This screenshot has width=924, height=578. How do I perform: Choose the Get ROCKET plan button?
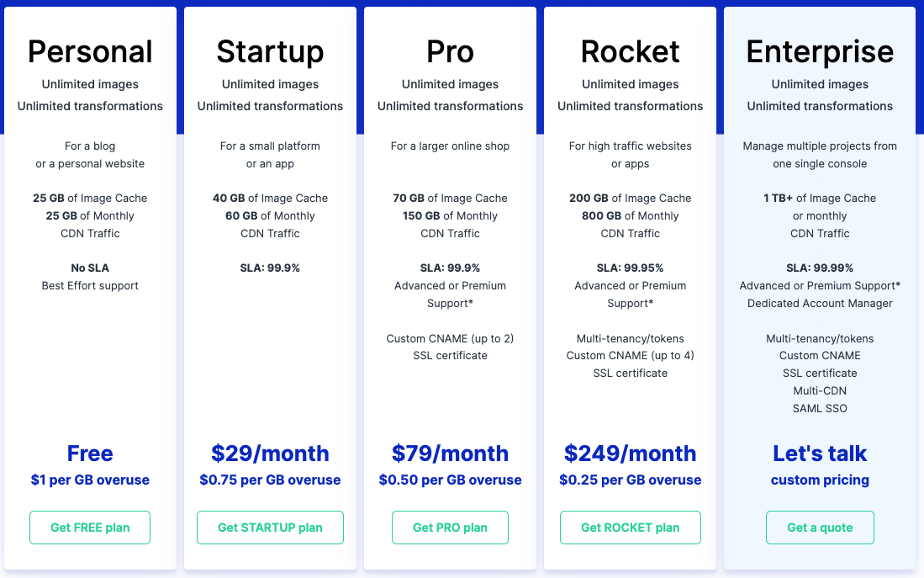630,528
